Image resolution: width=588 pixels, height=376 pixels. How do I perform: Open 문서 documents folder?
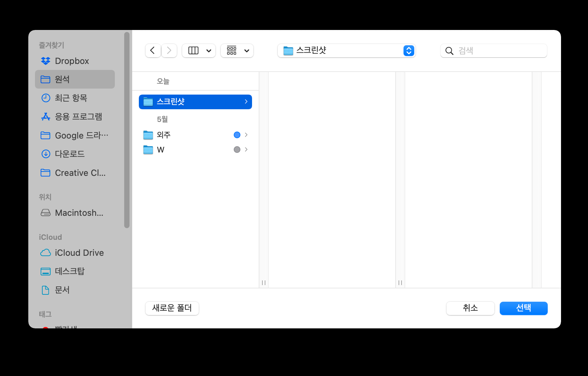pos(75,290)
